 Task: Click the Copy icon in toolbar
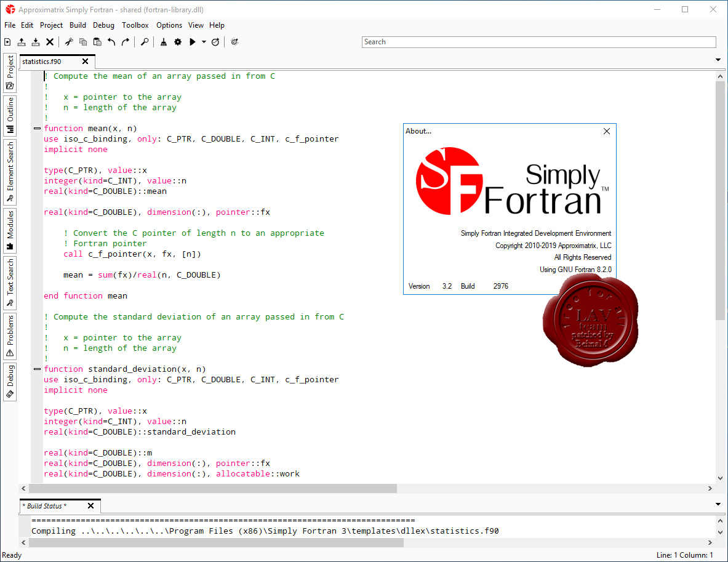[x=83, y=42]
